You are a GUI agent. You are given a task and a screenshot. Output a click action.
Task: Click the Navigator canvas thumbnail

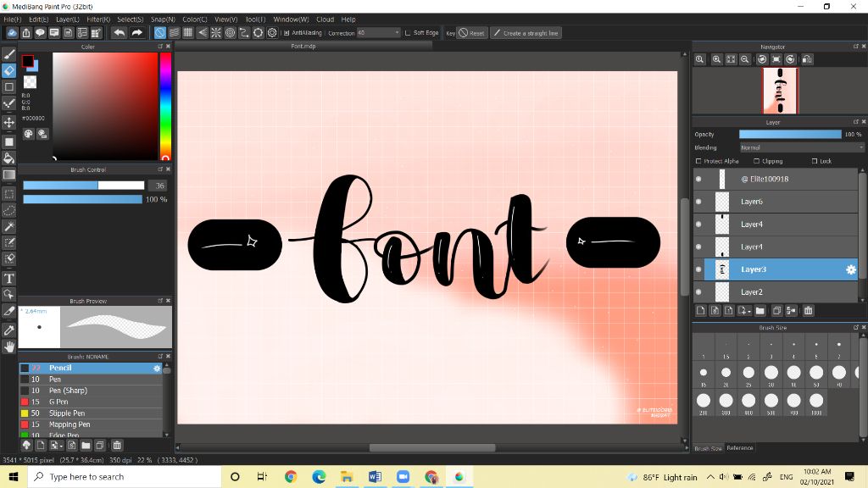tap(780, 91)
